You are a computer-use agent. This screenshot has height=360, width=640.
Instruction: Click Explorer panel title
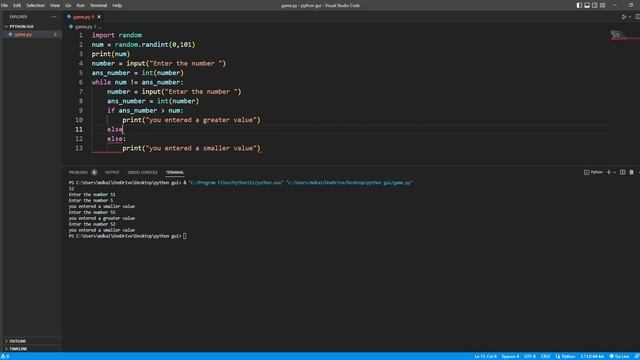18,17
